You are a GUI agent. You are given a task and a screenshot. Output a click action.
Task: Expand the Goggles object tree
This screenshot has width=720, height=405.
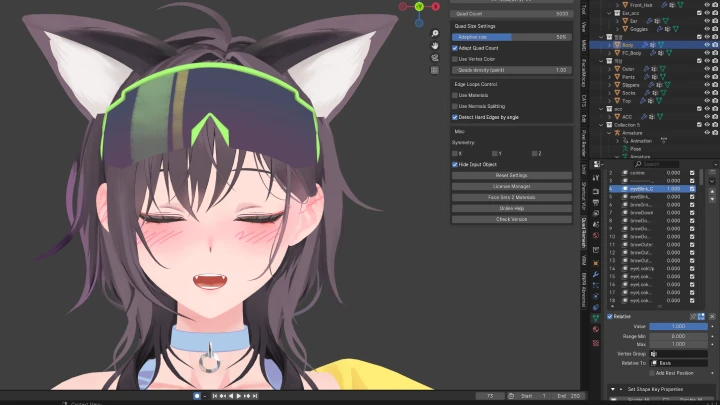point(618,29)
